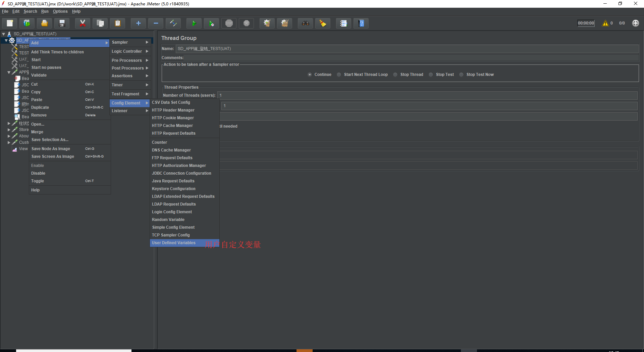Image resolution: width=644 pixels, height=352 pixels.
Task: Open the Run menu
Action: click(45, 11)
